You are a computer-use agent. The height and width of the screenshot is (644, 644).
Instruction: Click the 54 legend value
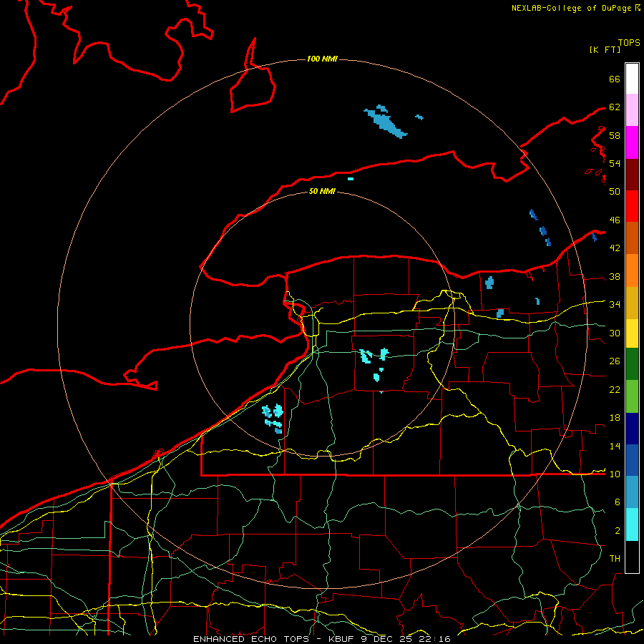615,163
